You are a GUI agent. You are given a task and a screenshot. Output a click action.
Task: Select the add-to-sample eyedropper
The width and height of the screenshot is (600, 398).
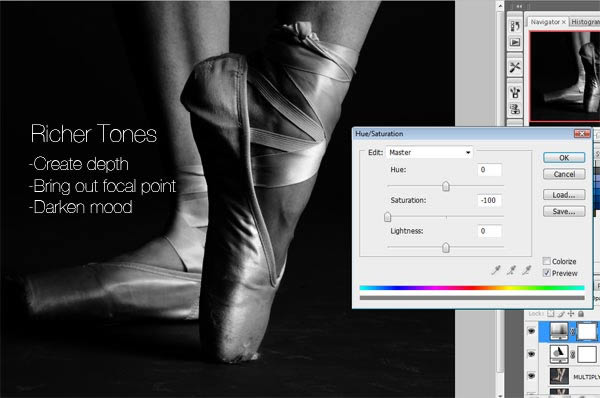(511, 270)
